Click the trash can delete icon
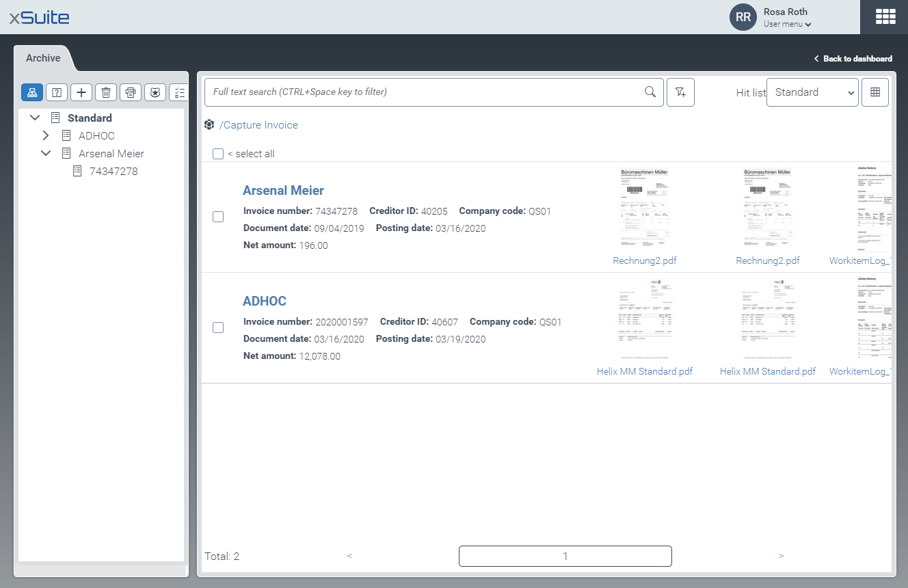 [x=106, y=92]
